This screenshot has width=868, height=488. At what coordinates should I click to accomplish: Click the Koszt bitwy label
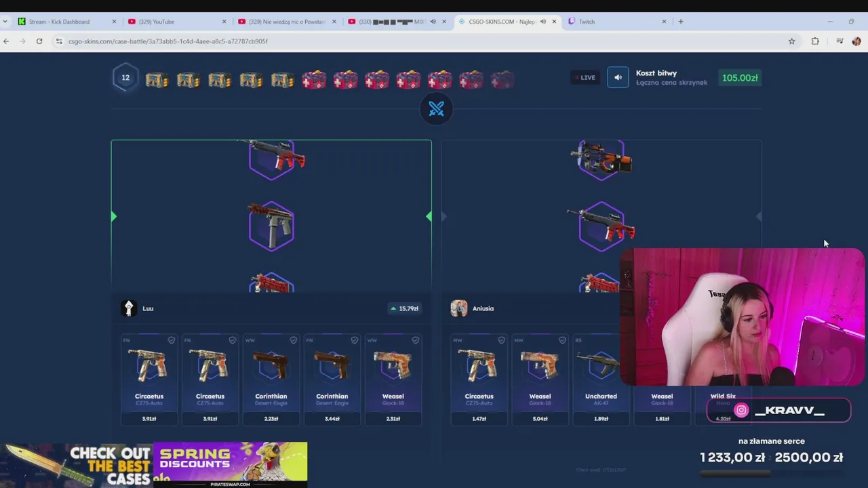pos(656,73)
